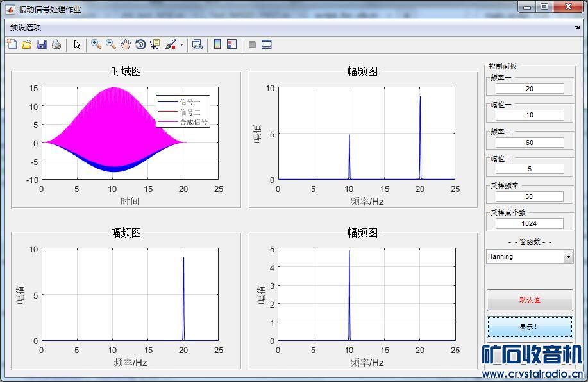Viewport: 588px width, 382px height.
Task: Activate the Zoom Out magnifier tool
Action: 111,44
